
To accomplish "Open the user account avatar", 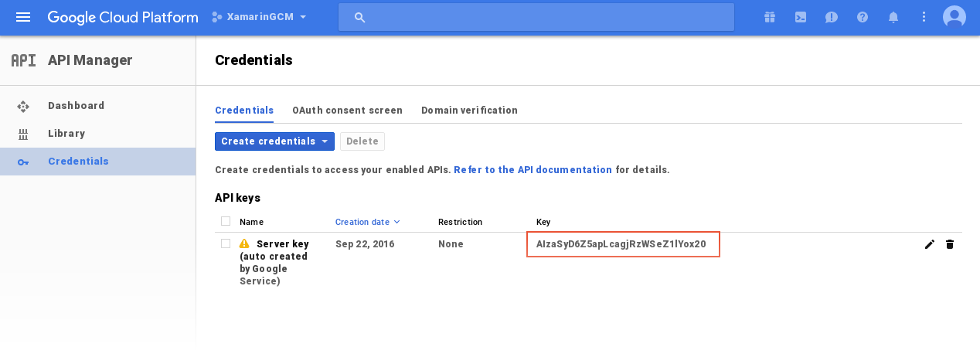I will 954,17.
